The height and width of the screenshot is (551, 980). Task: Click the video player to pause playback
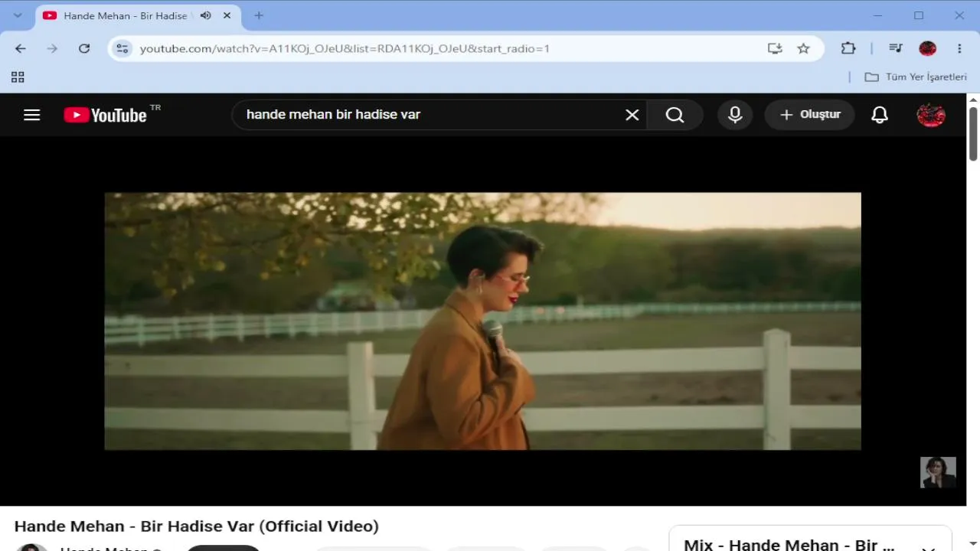(x=482, y=321)
